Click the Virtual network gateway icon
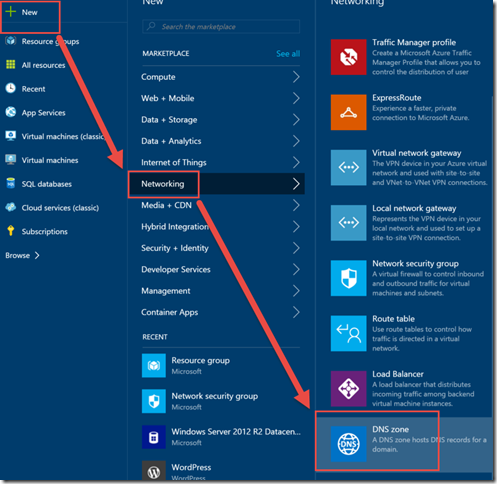Screen dimensions: 497x484 [x=348, y=167]
